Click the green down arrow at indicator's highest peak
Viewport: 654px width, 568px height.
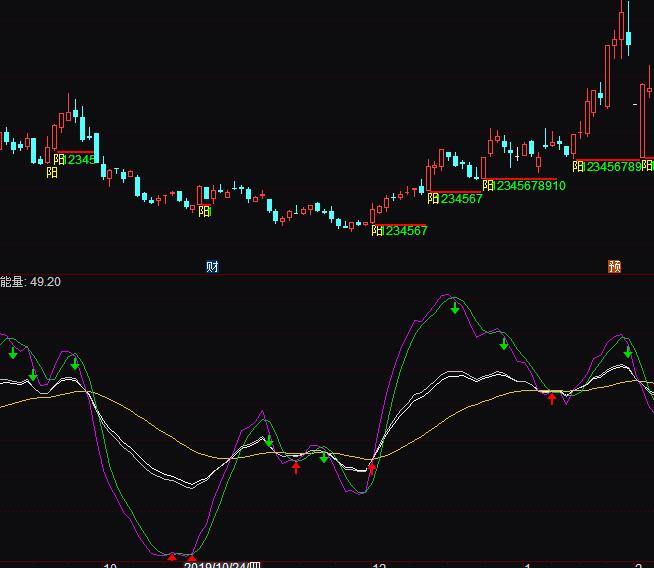[x=455, y=307]
